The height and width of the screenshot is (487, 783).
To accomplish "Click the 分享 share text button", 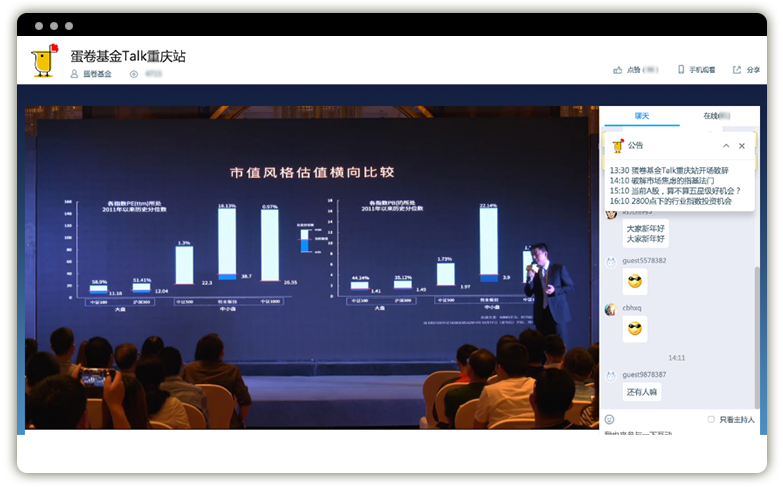I will (x=753, y=70).
